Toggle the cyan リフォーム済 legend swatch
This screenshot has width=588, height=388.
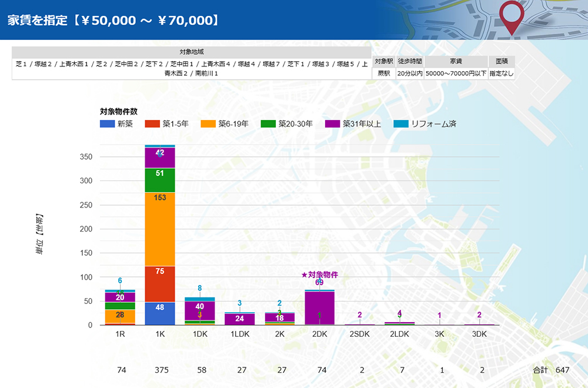coord(401,123)
